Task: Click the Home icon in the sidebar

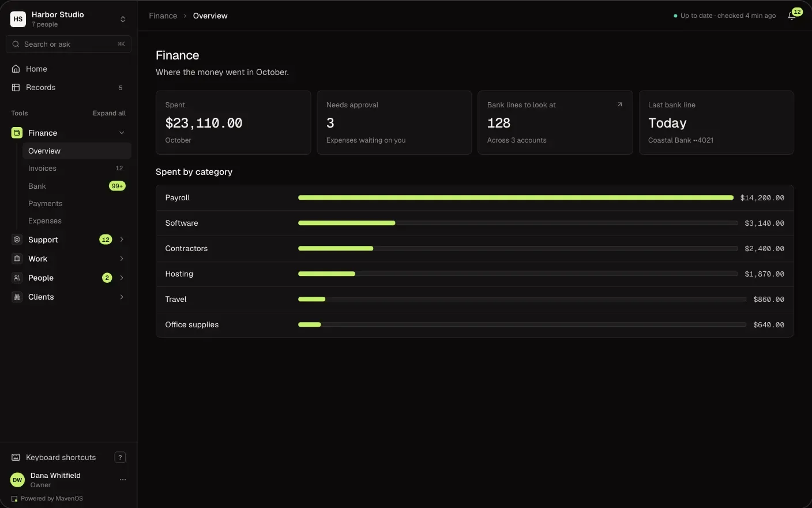Action: (16, 69)
